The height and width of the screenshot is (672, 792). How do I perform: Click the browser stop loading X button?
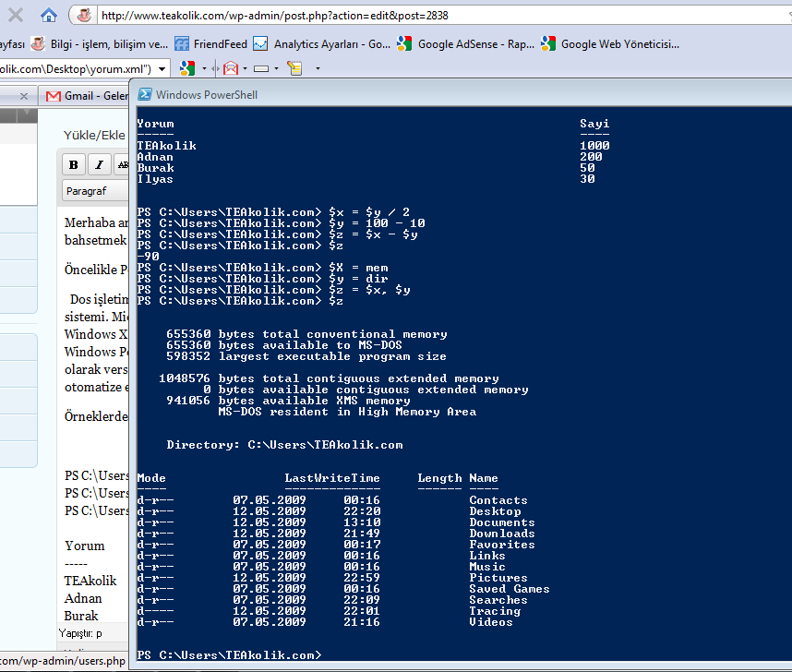coord(16,15)
